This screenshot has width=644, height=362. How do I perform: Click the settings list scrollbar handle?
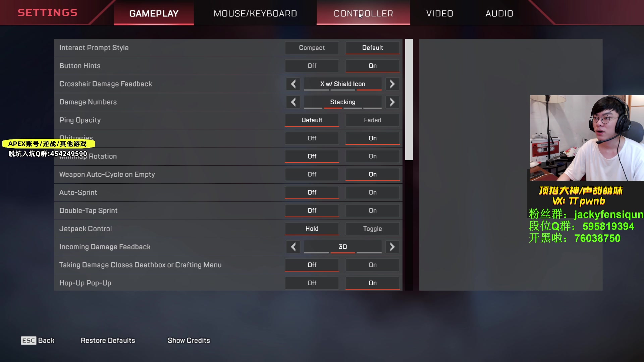coord(409,100)
